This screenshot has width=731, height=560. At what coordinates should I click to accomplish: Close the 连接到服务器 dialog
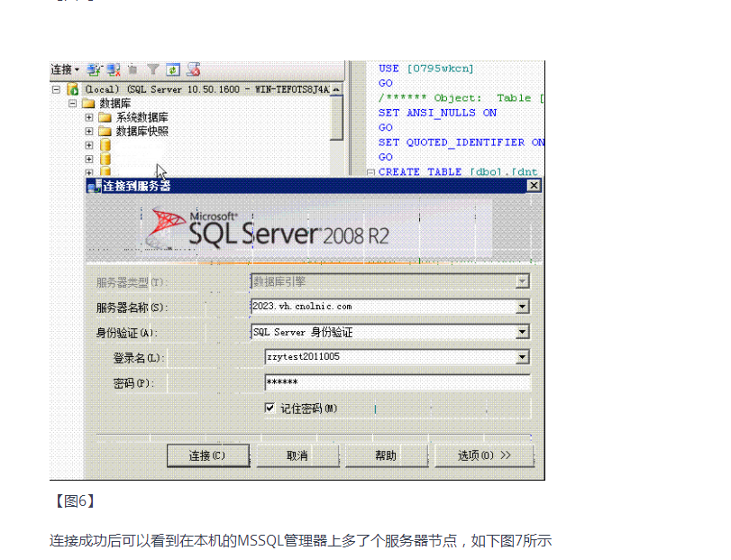(534, 186)
